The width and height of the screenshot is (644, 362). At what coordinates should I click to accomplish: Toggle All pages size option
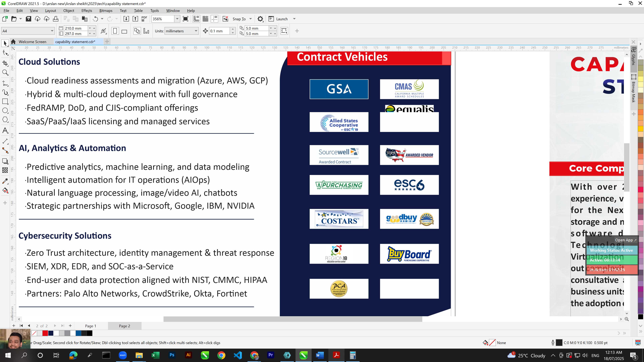point(137,31)
